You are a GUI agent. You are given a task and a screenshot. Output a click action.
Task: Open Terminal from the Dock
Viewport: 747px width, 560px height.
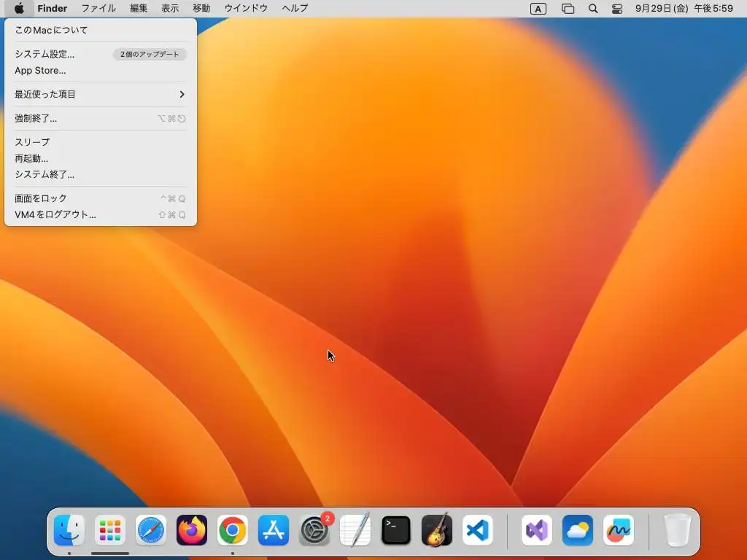pyautogui.click(x=396, y=530)
